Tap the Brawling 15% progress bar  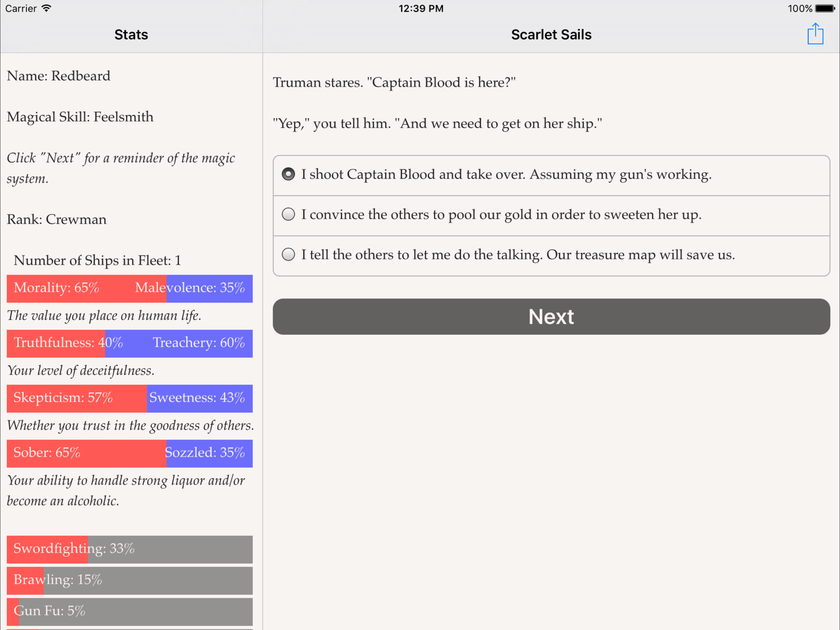click(129, 580)
